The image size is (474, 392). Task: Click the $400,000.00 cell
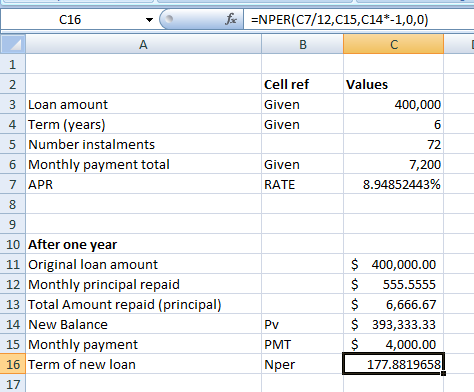[x=394, y=264]
